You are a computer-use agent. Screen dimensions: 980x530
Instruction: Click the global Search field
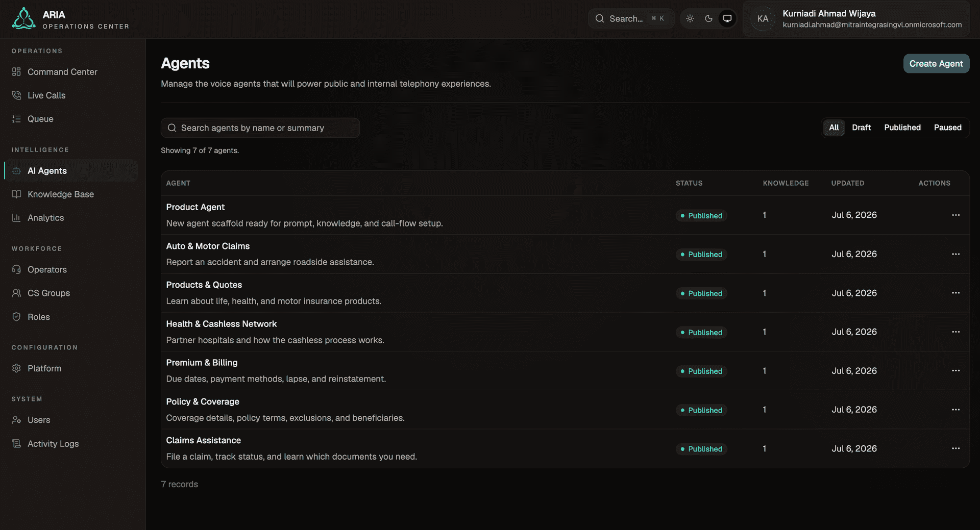(631, 19)
